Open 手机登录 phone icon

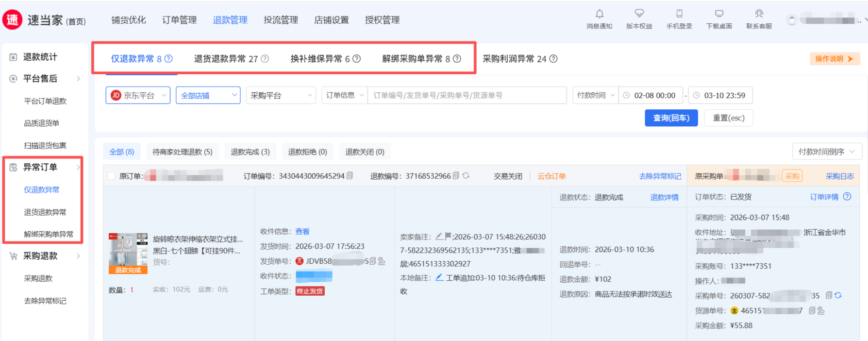(x=679, y=14)
